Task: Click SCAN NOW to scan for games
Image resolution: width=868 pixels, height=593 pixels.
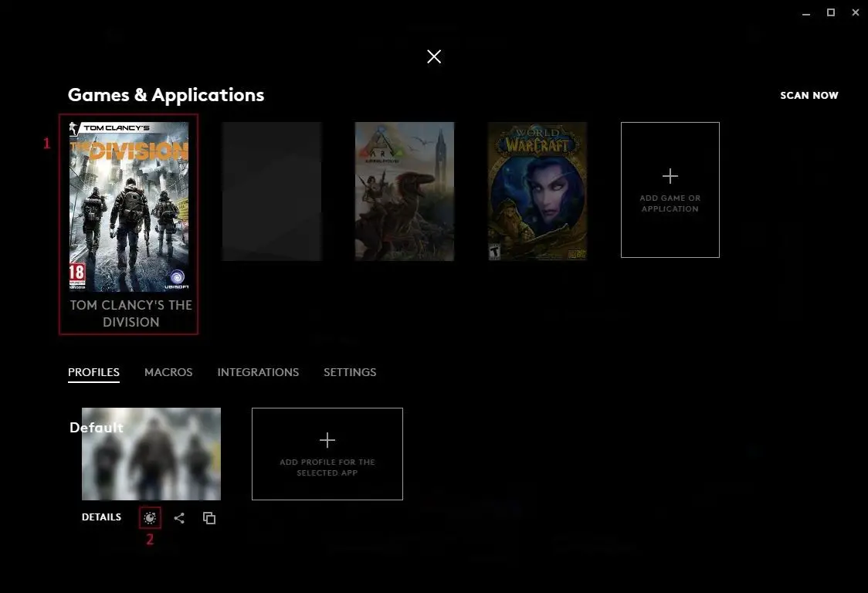Action: (x=809, y=95)
